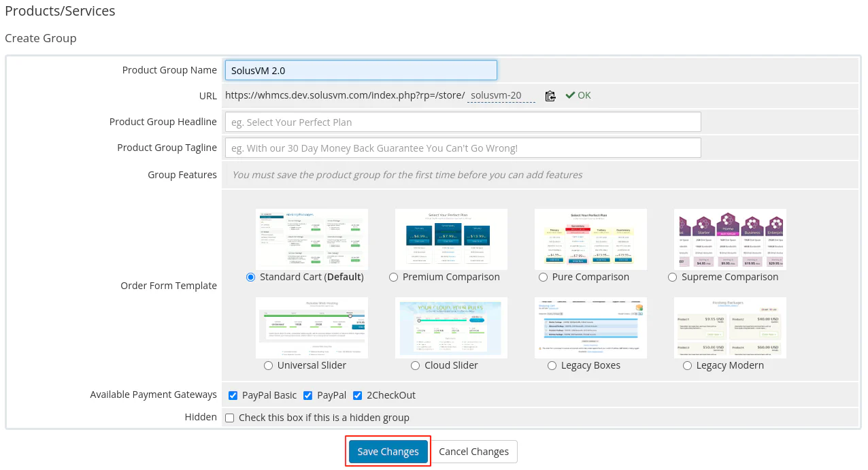
Task: Click the Product Group Tagline field
Action: (x=463, y=148)
